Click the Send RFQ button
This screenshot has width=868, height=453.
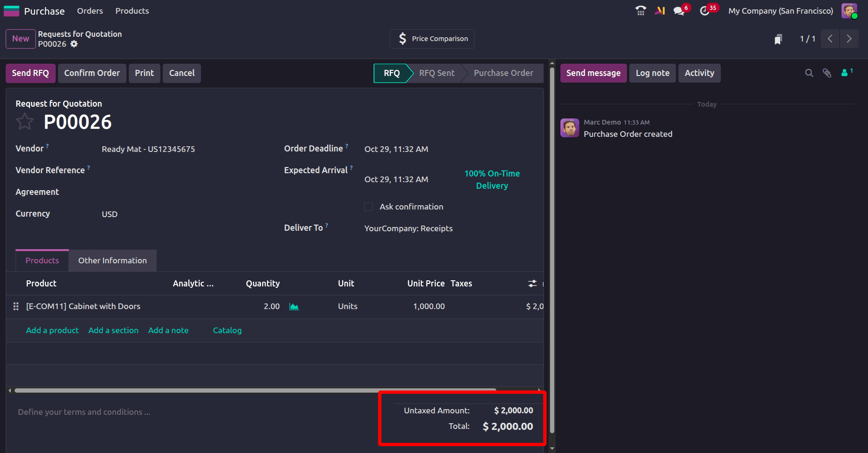(x=30, y=73)
